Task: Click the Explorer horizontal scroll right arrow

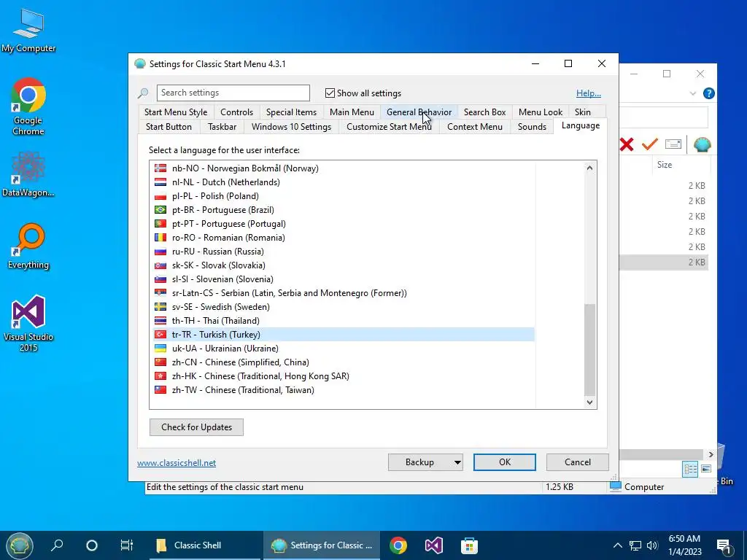Action: 711,455
